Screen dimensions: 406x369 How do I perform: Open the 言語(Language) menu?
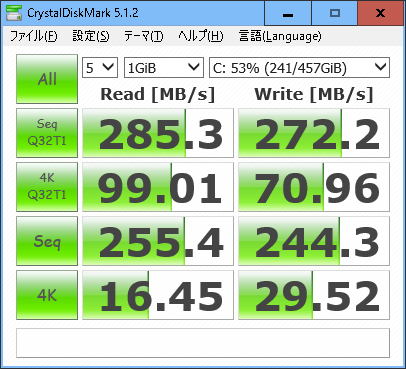tap(280, 36)
